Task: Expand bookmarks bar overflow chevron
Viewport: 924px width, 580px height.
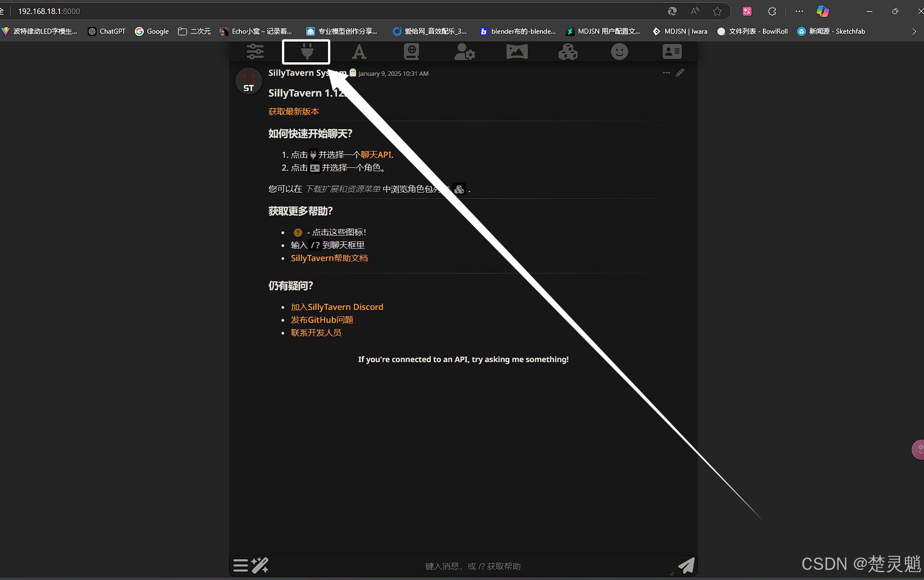Action: (x=914, y=31)
